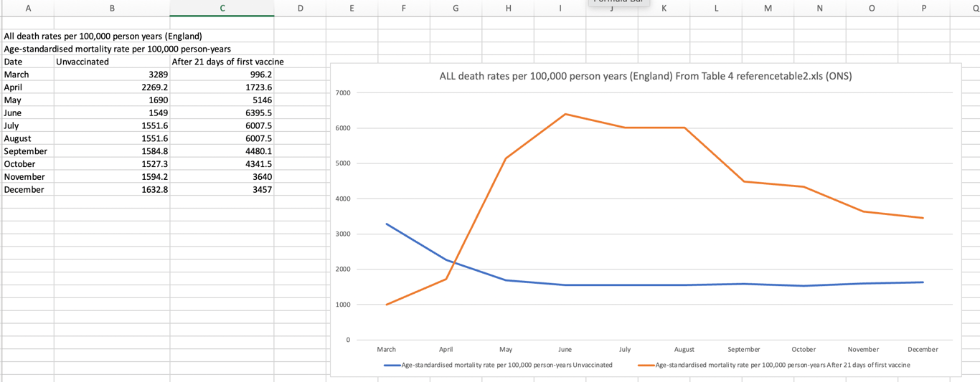Select column H header
Image resolution: width=980 pixels, height=382 pixels.
(x=508, y=8)
